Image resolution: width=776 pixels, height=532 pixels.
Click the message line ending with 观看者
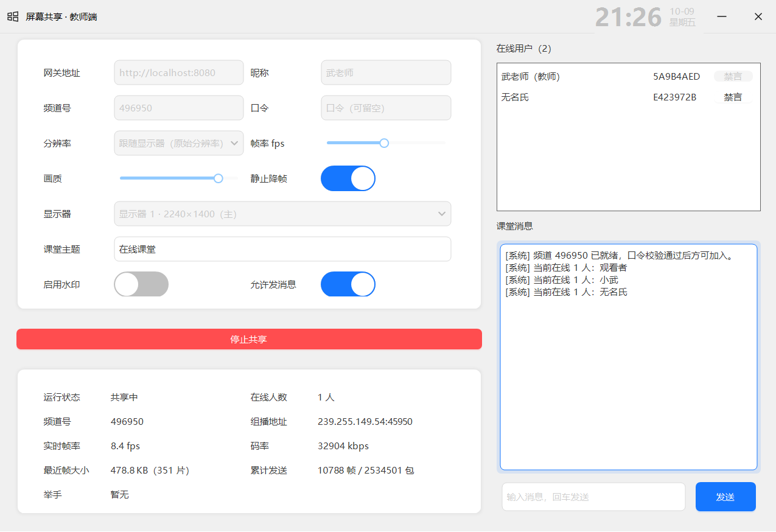click(x=566, y=268)
